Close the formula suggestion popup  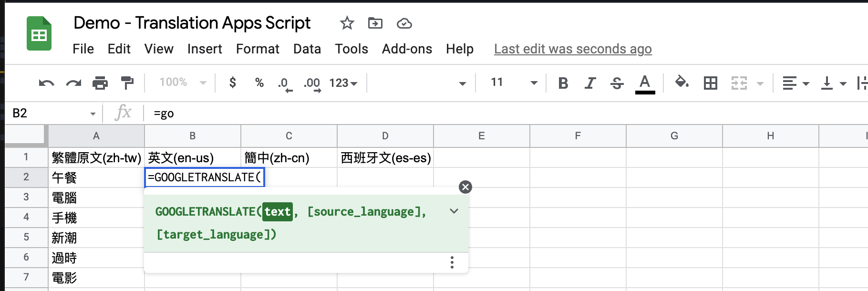tap(465, 187)
